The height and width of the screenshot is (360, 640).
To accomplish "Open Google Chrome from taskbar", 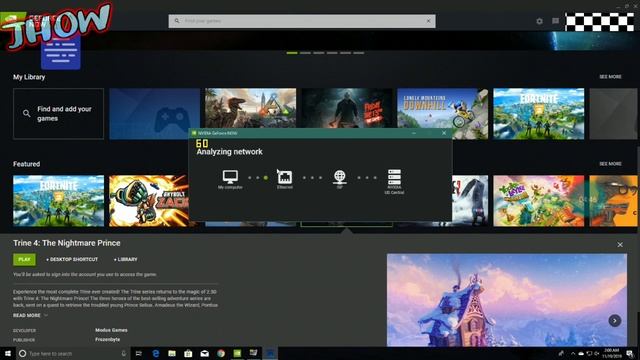I will coord(221,353).
